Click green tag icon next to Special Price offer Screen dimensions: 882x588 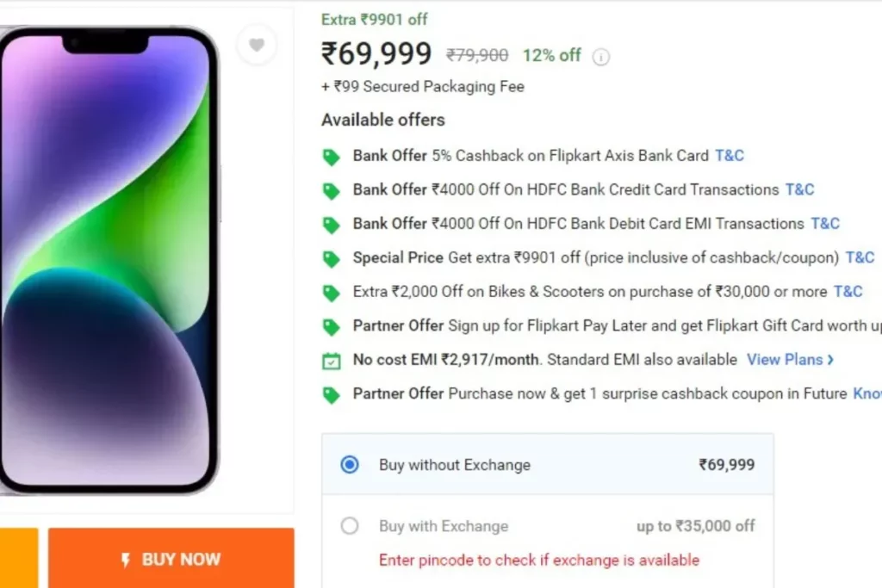tap(332, 259)
